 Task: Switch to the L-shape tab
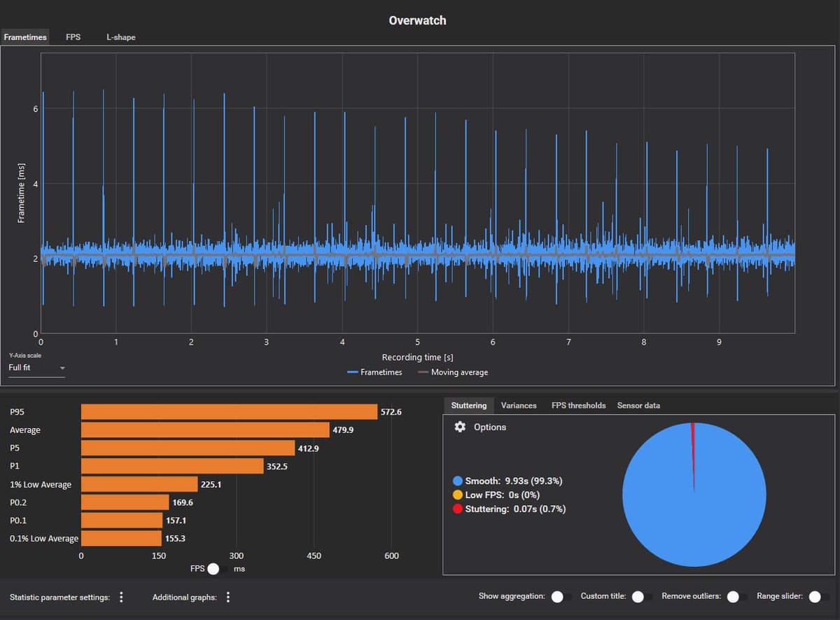[x=121, y=37]
